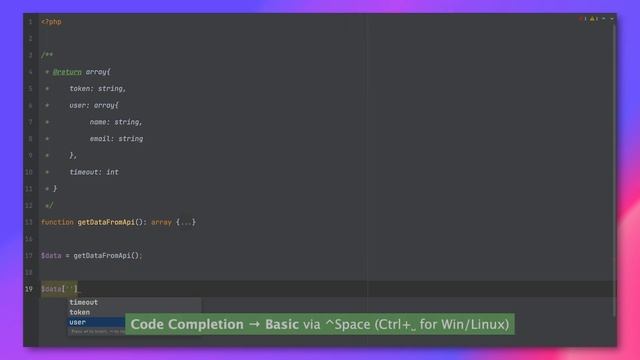The height and width of the screenshot is (360, 640).
Task: Click '$data' variable on line 17
Action: pyautogui.click(x=51, y=256)
